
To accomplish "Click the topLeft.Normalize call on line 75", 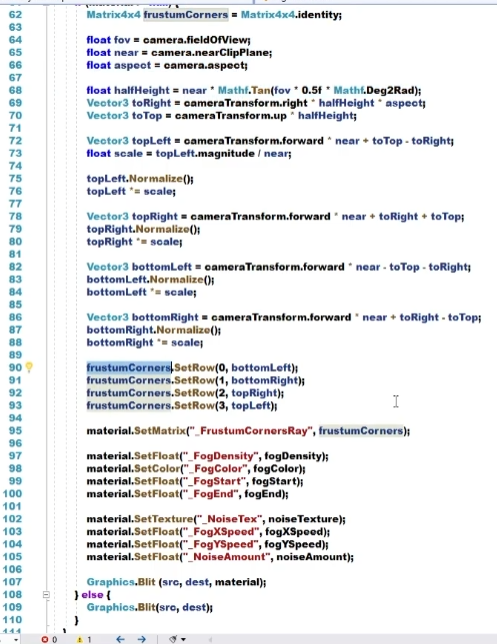I will 134,179.
